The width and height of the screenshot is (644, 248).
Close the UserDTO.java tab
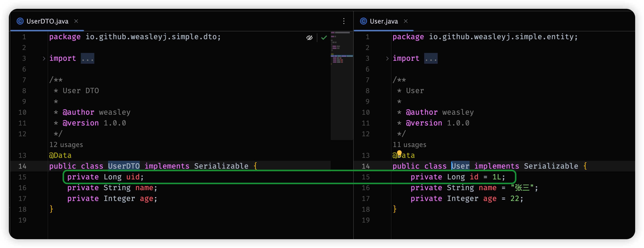click(76, 21)
